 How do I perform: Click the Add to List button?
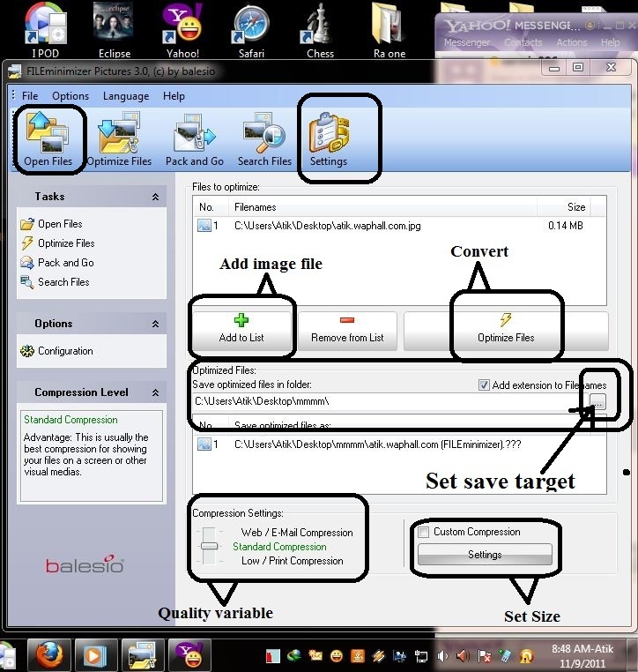(x=241, y=329)
